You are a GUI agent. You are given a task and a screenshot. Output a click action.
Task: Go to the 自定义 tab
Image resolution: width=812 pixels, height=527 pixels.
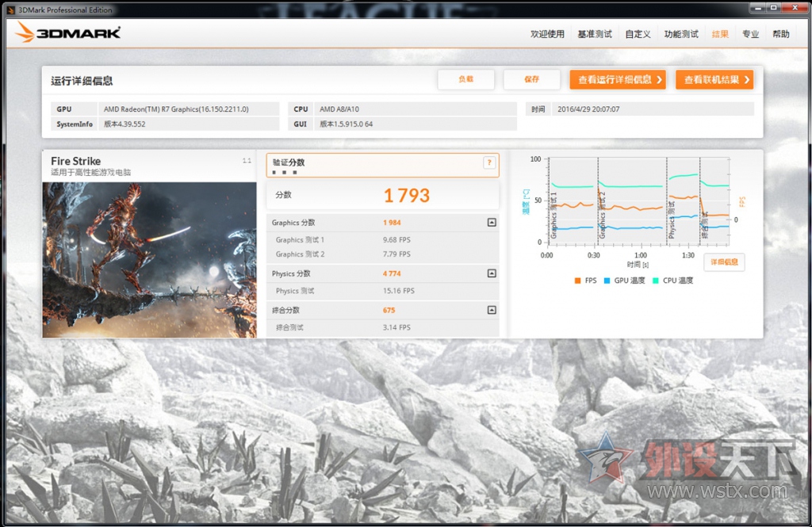(x=638, y=34)
